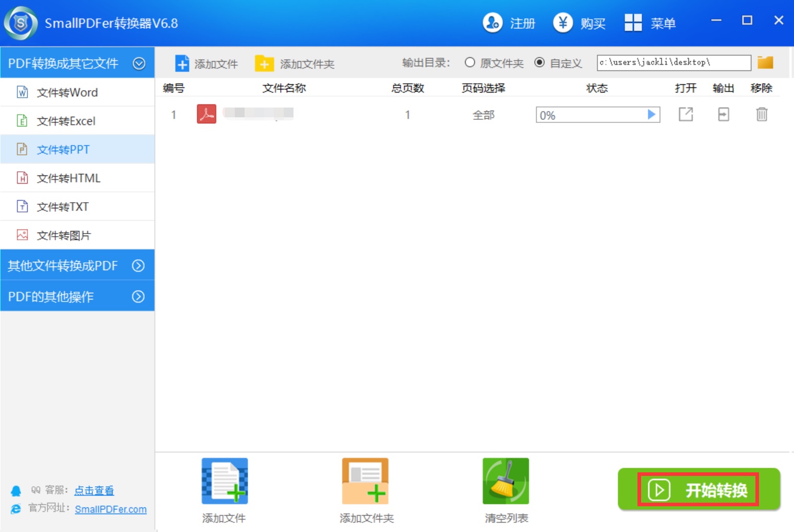
Task: Select 文件转HTML option
Action: 77,178
